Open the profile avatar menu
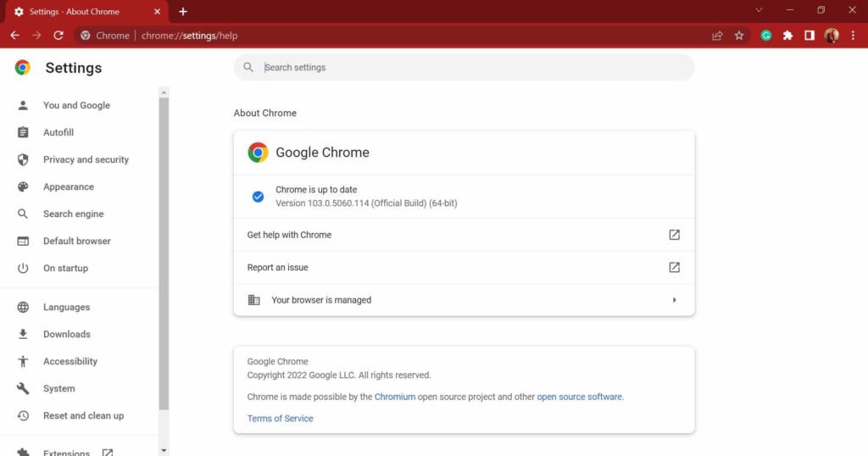 832,36
